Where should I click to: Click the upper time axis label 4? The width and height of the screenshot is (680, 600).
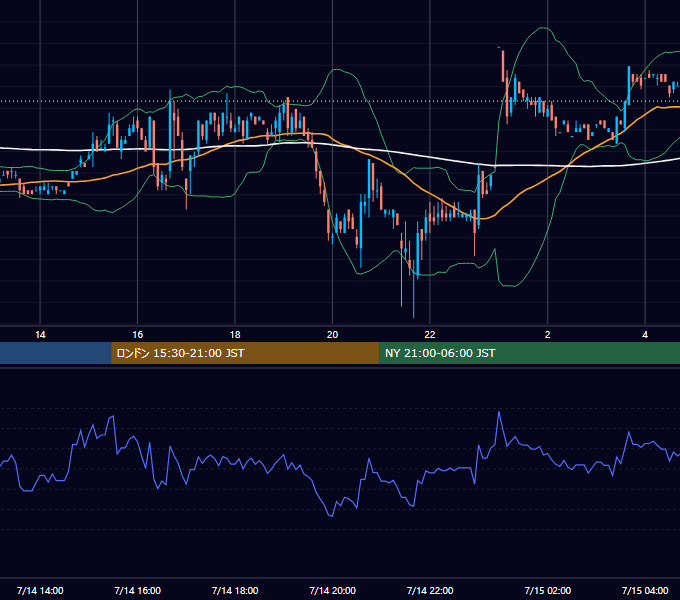[645, 335]
